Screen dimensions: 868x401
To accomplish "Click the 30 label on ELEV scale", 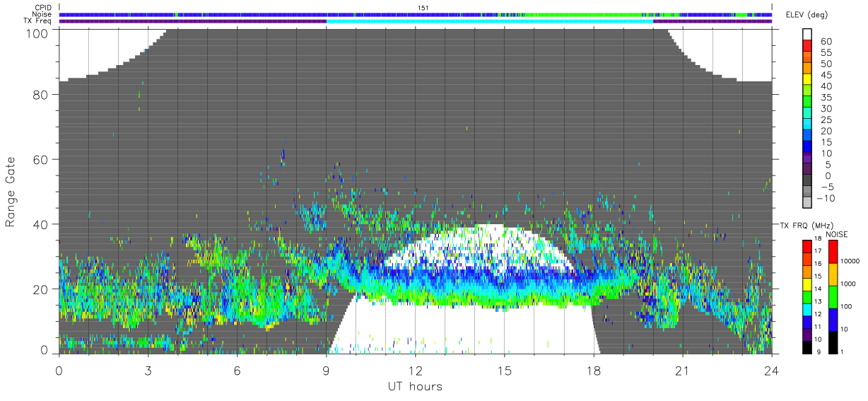I will pos(826,109).
